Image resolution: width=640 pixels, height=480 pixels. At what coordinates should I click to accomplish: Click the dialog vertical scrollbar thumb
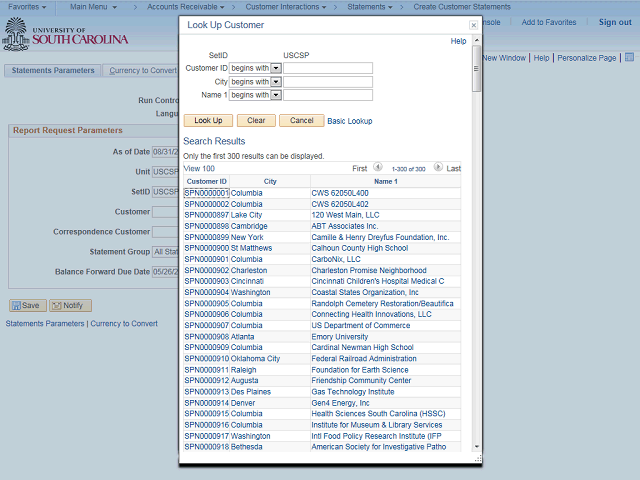[476, 69]
